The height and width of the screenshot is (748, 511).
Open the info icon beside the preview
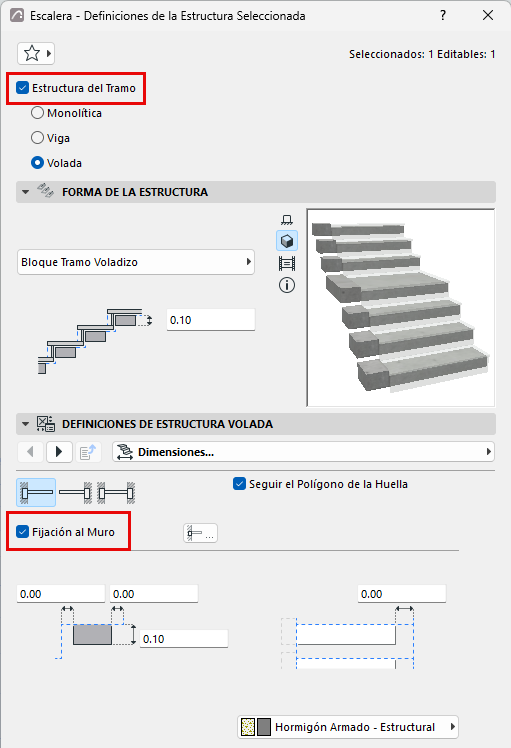[x=287, y=285]
